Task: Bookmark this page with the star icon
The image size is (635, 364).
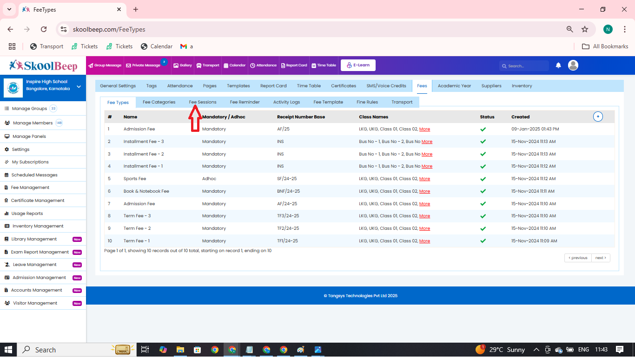Action: click(585, 29)
